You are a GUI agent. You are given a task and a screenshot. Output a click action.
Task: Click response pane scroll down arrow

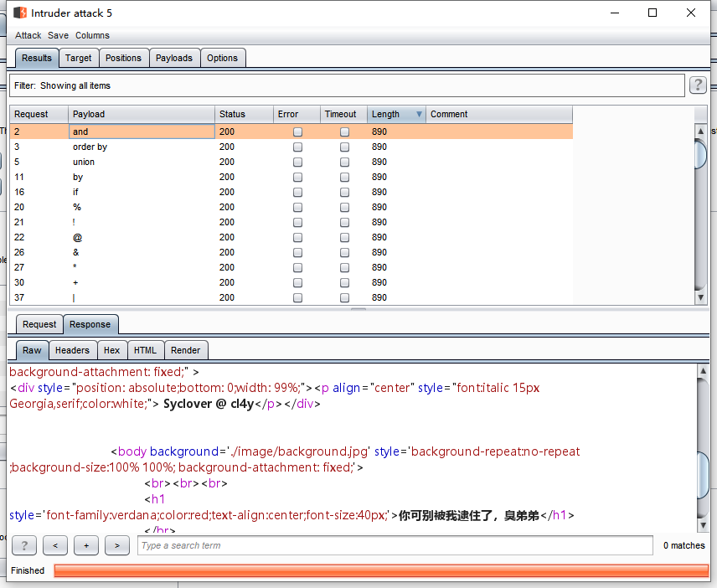704,525
